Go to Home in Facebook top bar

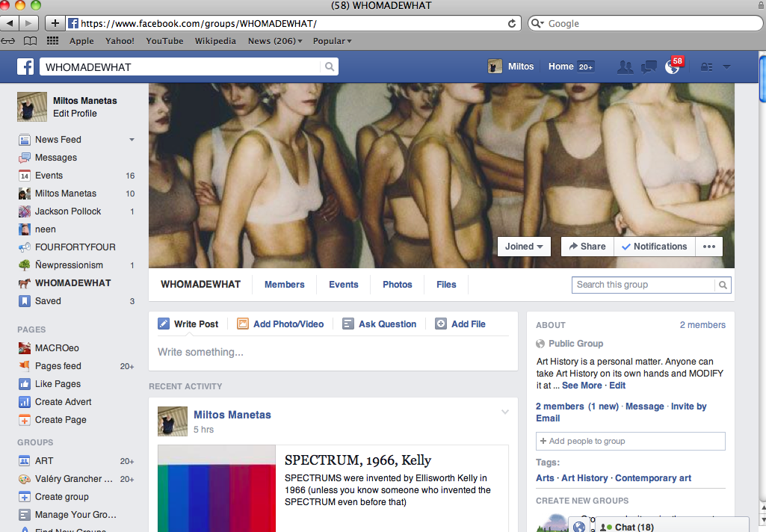[x=560, y=66]
